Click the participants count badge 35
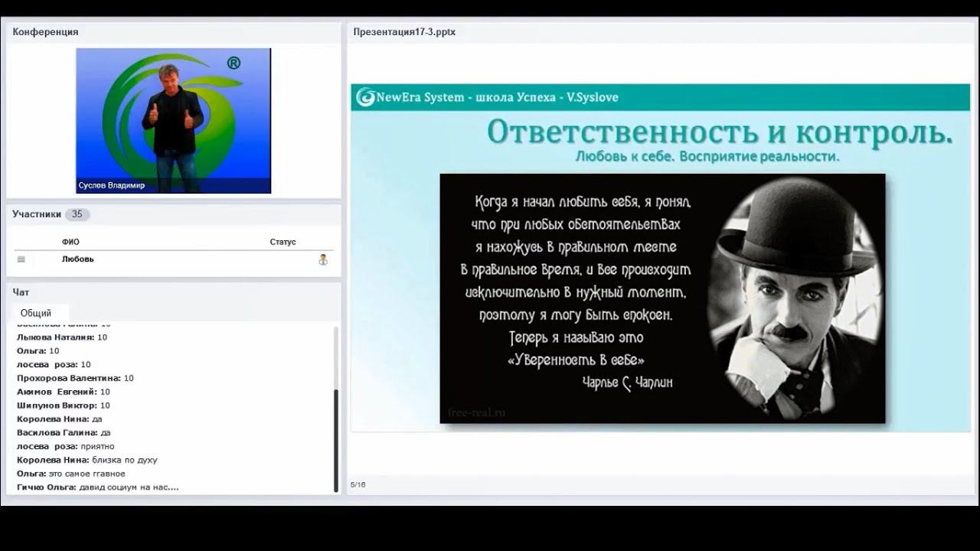Viewport: 980px width, 551px height. pos(77,214)
